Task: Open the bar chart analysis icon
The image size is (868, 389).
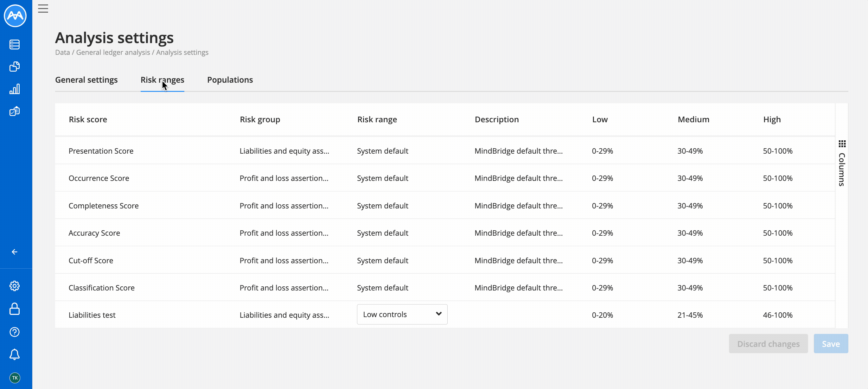Action: 15,89
